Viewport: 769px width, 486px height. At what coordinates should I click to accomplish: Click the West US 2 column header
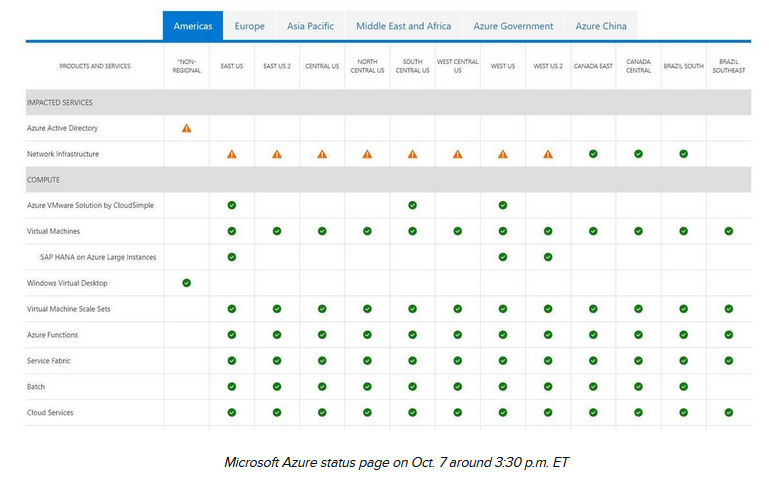[x=548, y=66]
